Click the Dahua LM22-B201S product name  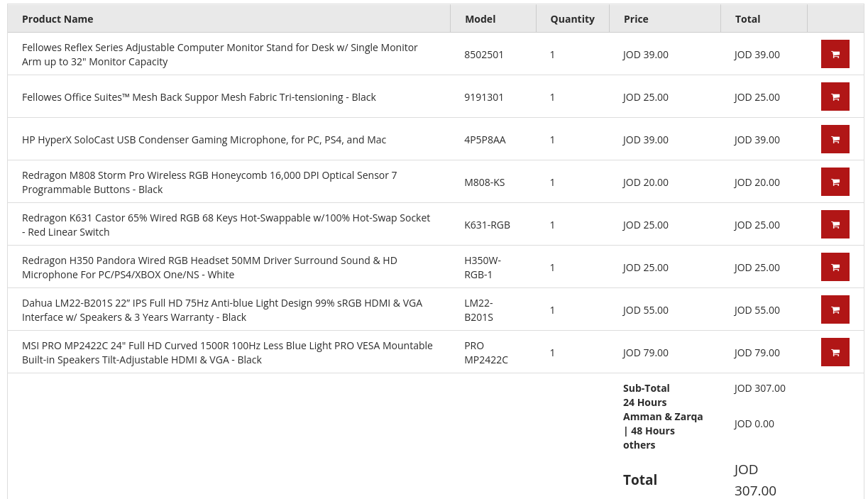[x=222, y=310]
